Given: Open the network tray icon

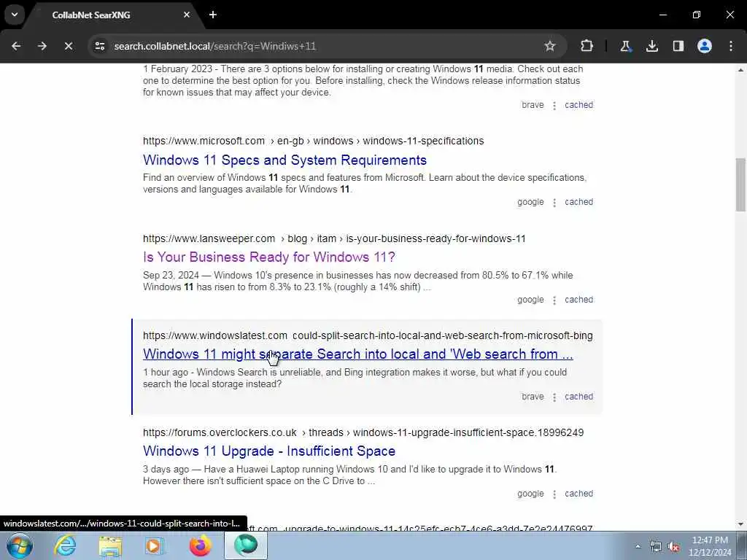Looking at the screenshot, I should tap(656, 547).
